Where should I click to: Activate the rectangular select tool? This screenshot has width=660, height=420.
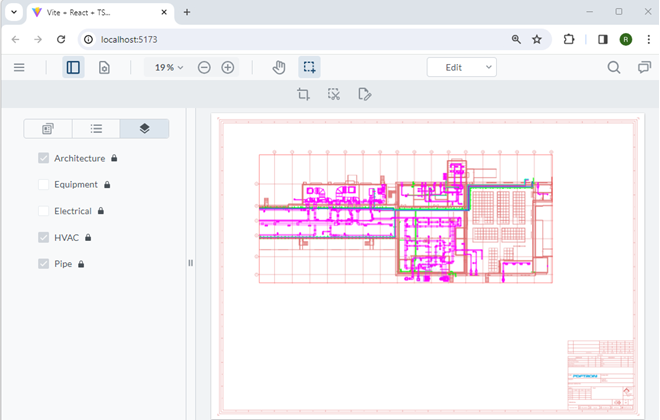(310, 67)
